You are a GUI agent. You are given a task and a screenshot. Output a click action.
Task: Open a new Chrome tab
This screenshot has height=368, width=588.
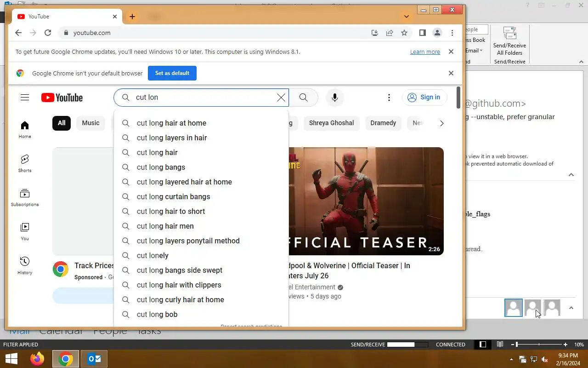click(132, 17)
